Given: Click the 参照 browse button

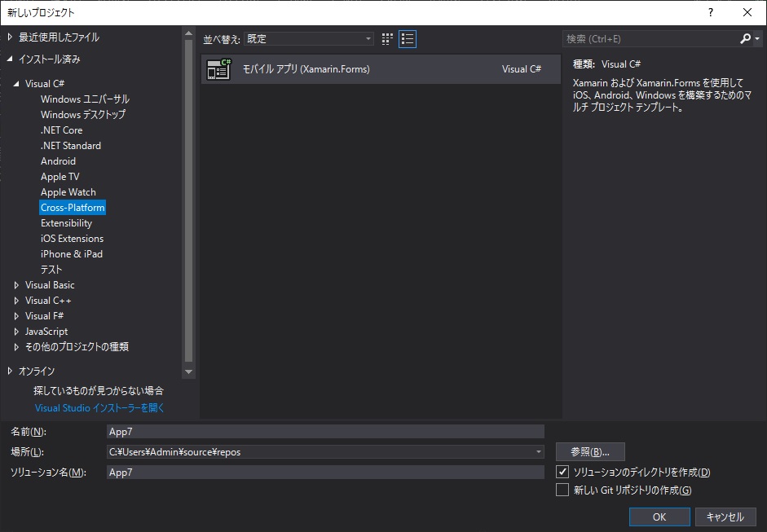Looking at the screenshot, I should (x=588, y=451).
